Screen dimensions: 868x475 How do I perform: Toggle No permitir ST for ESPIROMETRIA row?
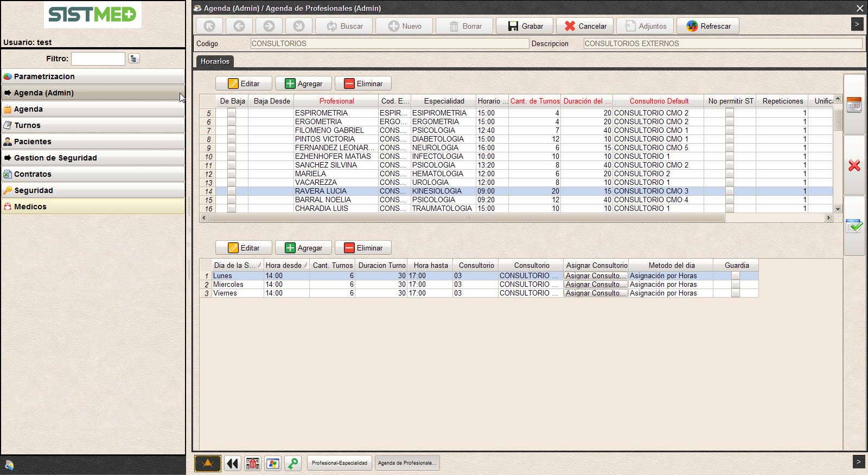pyautogui.click(x=730, y=113)
